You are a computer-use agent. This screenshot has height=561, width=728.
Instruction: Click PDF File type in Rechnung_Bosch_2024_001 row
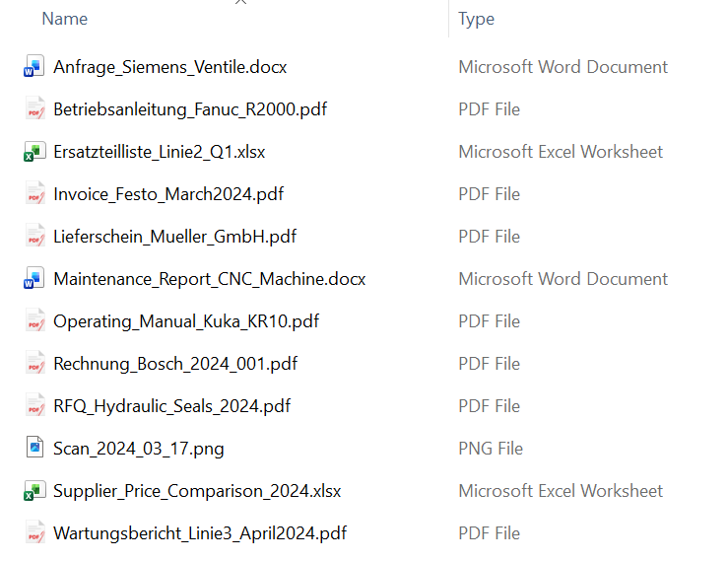point(489,364)
